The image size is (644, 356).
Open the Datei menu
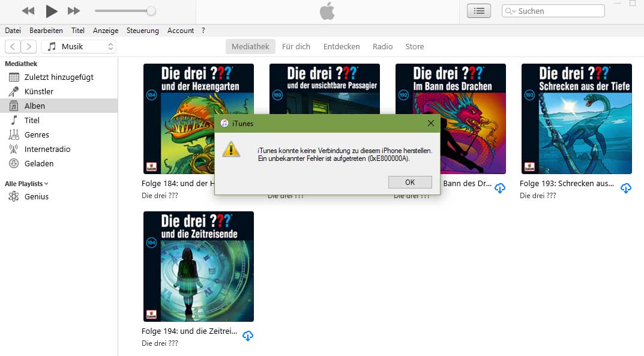(13, 31)
